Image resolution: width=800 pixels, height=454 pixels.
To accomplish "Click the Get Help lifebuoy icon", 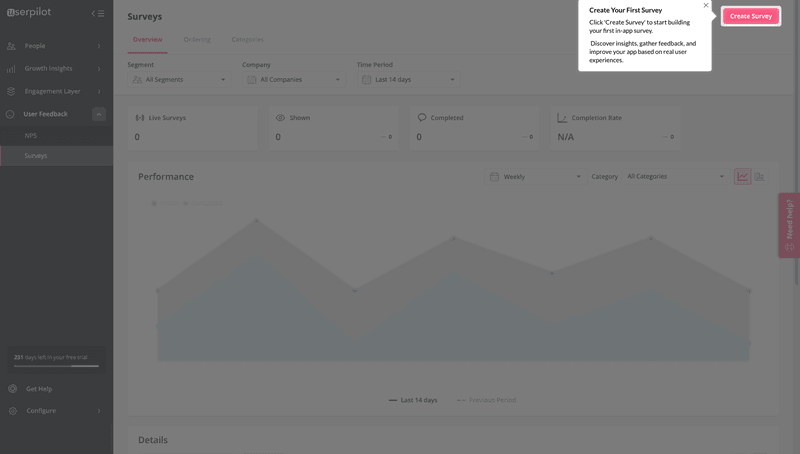I will pyautogui.click(x=12, y=389).
